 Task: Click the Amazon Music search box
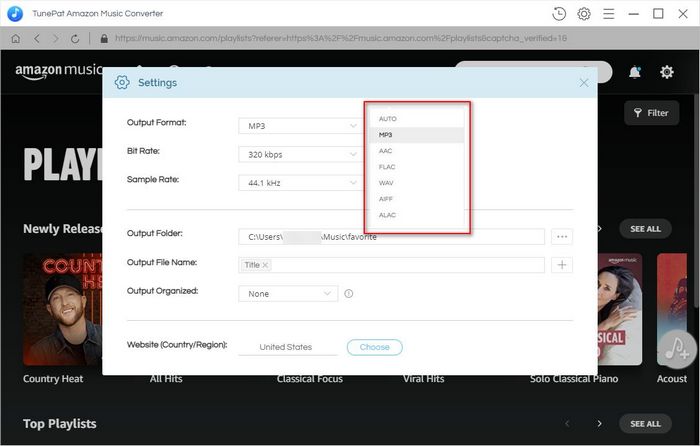coord(533,72)
